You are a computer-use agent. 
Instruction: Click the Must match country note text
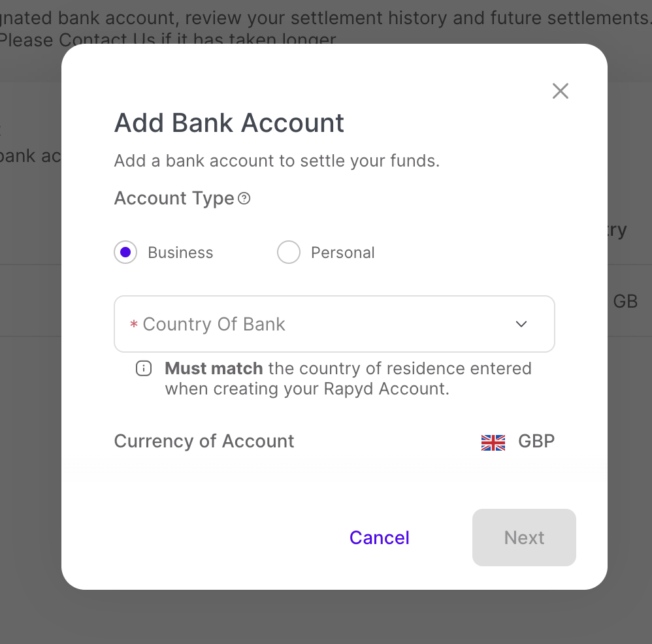[x=348, y=379]
